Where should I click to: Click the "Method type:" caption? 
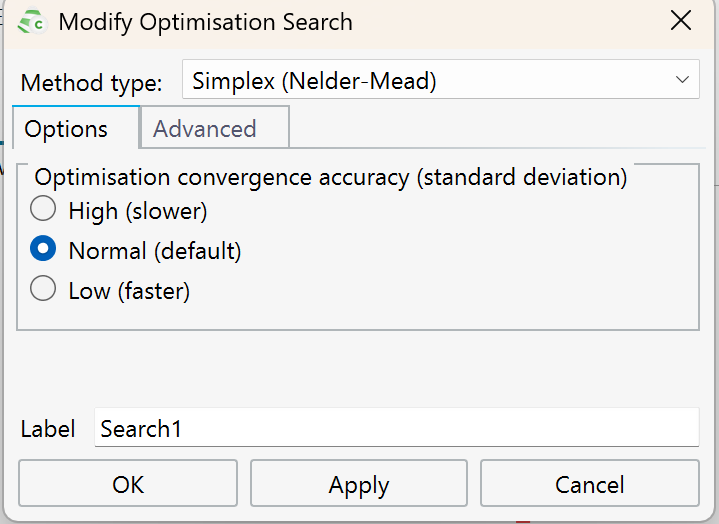(92, 83)
